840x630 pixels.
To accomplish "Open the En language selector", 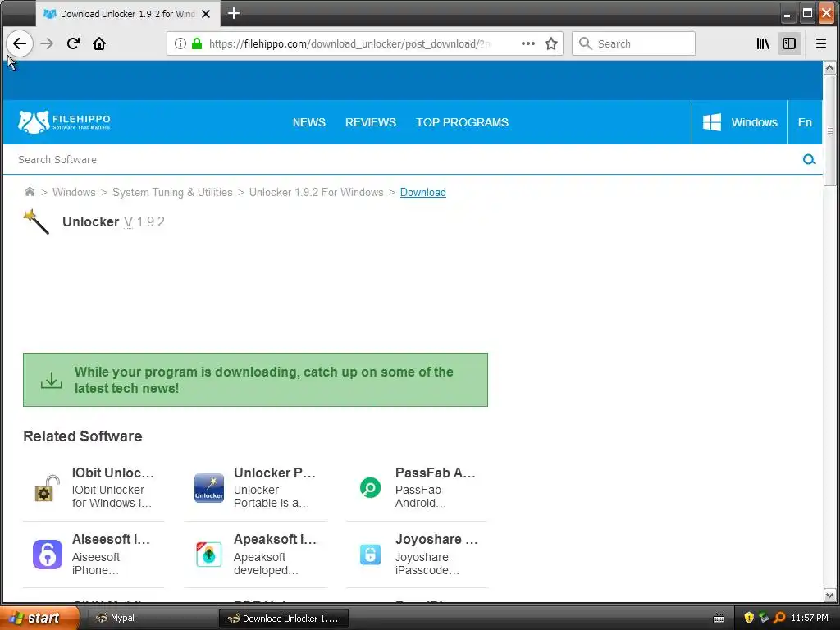I will 805,122.
